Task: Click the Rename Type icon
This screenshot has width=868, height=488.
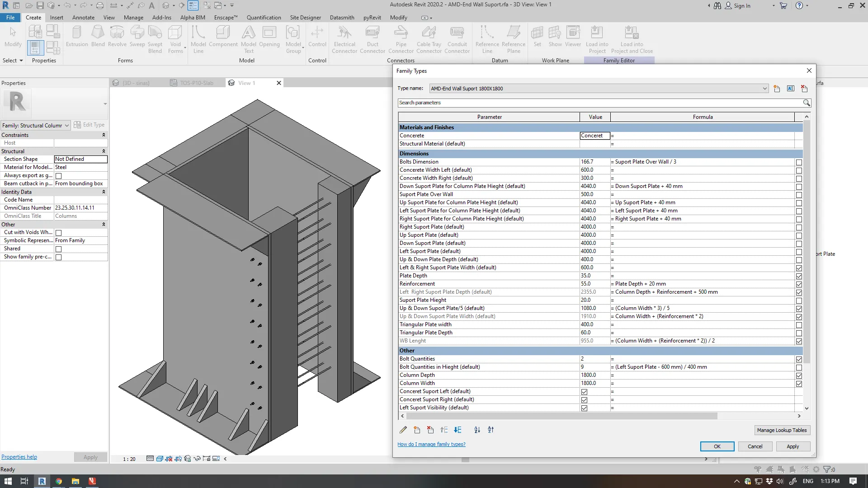Action: [x=790, y=89]
